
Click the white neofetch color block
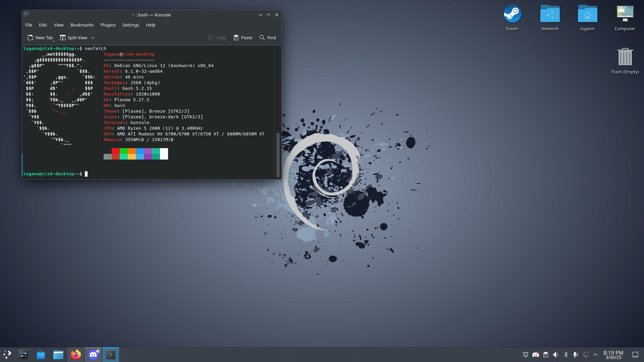pos(164,154)
